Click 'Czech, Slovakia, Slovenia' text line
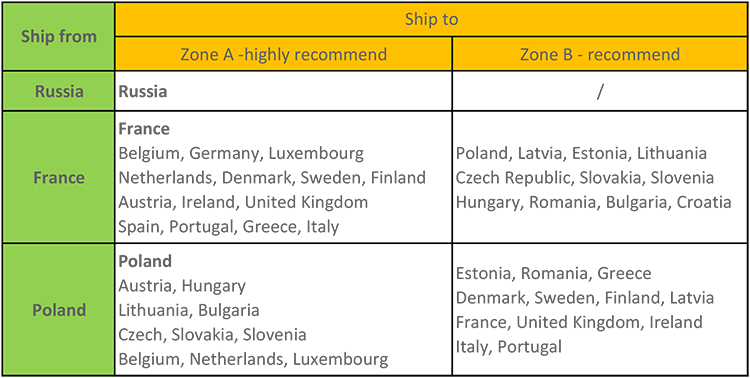This screenshot has height=378, width=750. (212, 334)
